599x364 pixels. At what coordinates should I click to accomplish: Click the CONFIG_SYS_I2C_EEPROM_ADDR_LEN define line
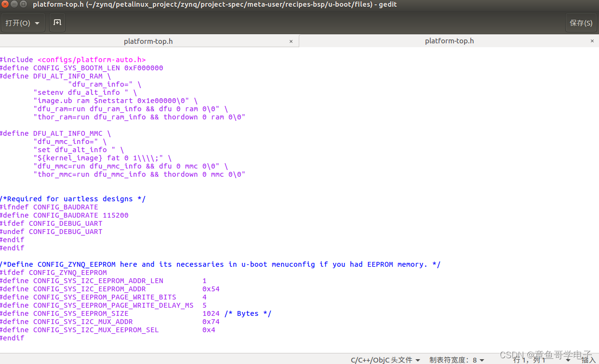coord(103,281)
